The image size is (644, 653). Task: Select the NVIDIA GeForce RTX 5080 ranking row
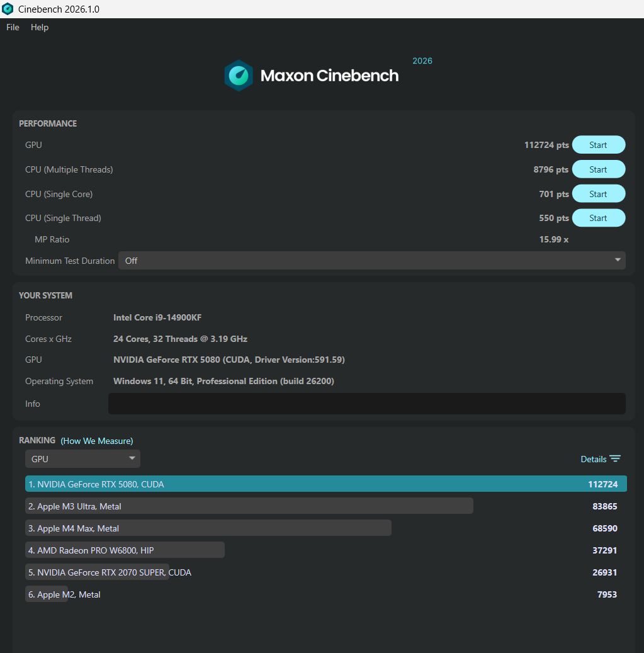326,484
